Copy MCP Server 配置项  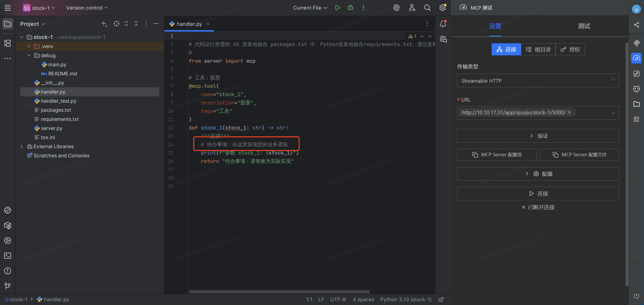coord(497,155)
